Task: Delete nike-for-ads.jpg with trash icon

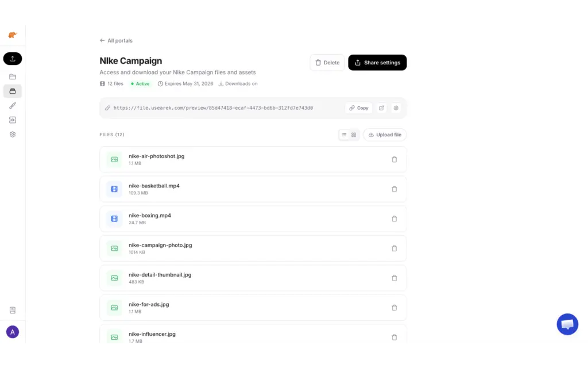Action: [x=394, y=308]
